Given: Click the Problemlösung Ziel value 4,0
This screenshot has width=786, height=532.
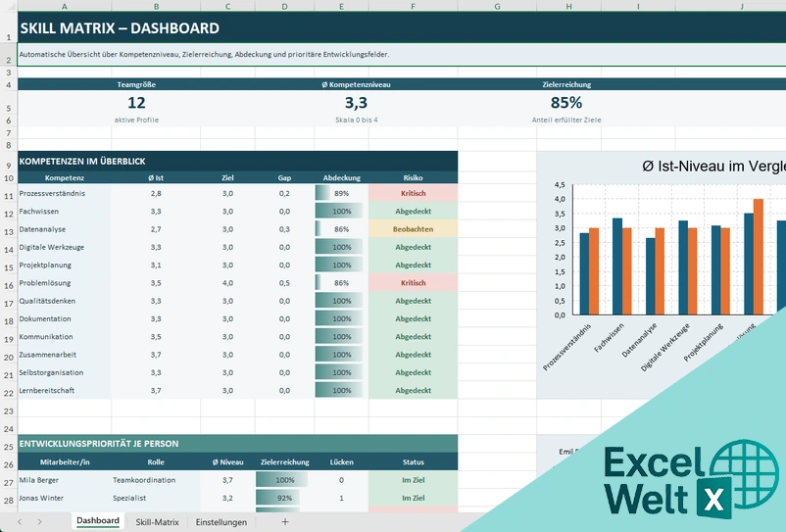Looking at the screenshot, I should point(227,283).
